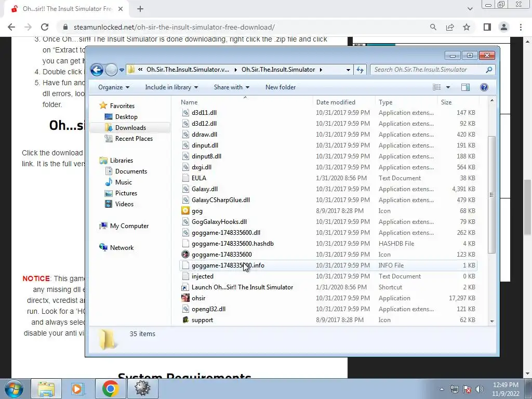Click the Explorer file list scrollbar

coord(491,194)
